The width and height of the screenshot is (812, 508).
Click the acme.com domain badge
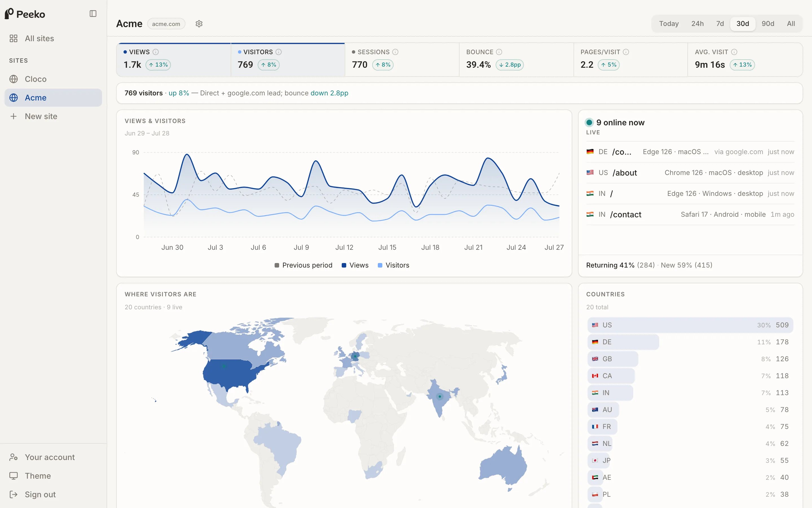click(x=166, y=24)
